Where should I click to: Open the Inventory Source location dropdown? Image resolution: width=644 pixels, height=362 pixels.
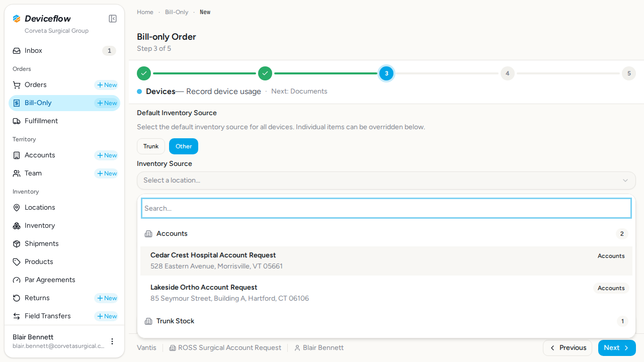pyautogui.click(x=386, y=180)
